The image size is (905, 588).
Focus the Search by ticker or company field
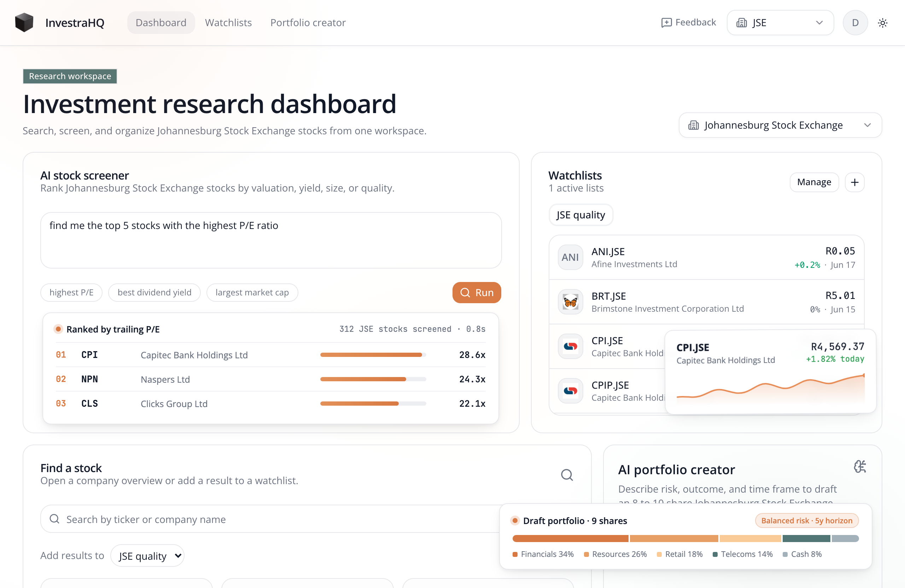[x=271, y=519]
